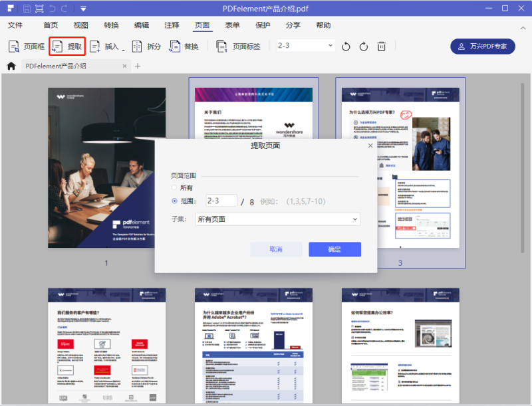
Task: Click the 确定 (OK) button
Action: click(334, 249)
